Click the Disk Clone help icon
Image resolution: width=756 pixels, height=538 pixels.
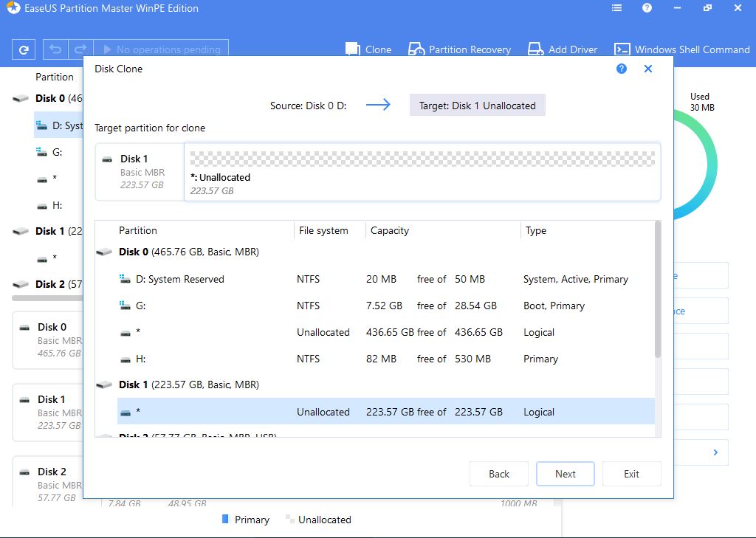[x=622, y=69]
